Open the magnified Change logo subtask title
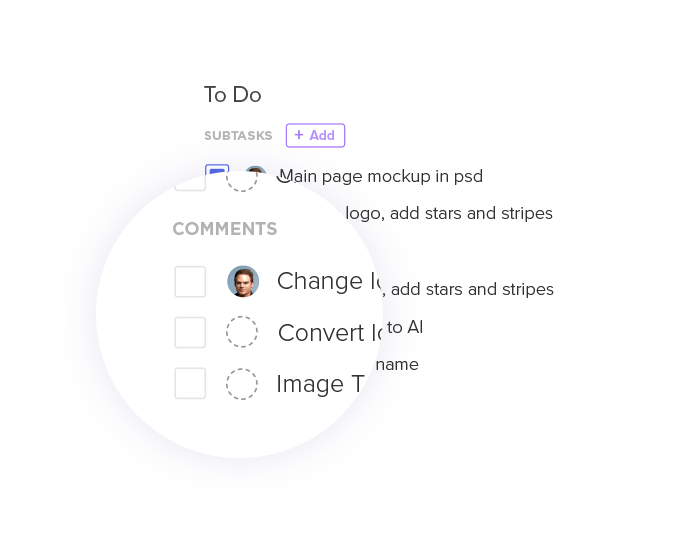Viewport: 690px width, 550px height. click(328, 281)
